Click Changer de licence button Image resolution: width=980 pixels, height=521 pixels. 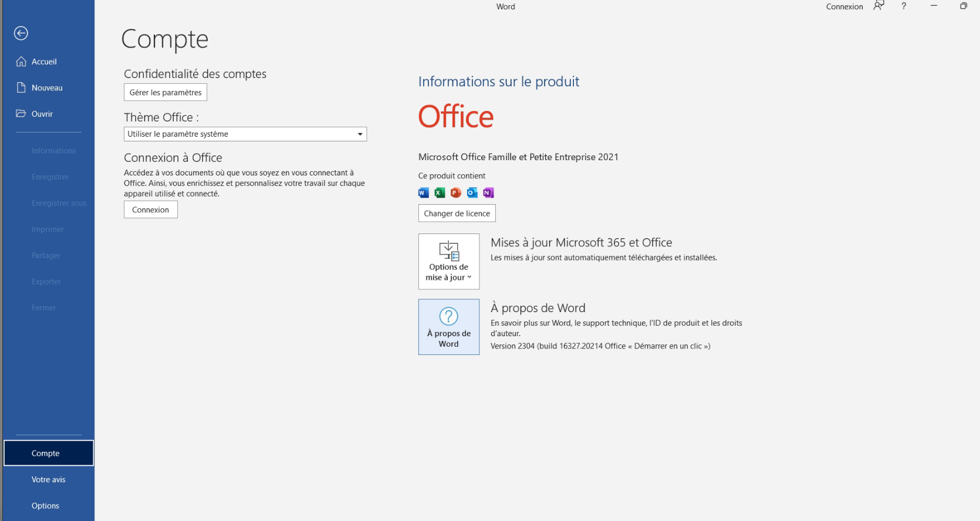457,214
